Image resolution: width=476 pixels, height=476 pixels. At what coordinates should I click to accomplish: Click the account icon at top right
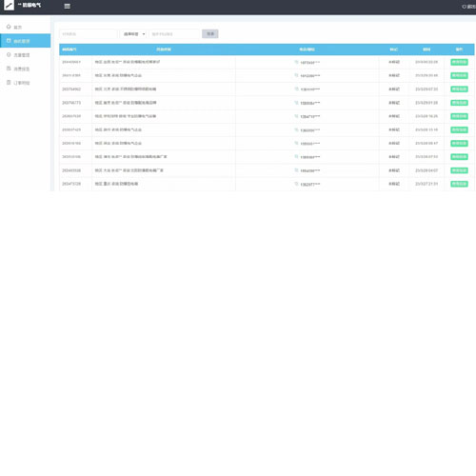(x=464, y=7)
